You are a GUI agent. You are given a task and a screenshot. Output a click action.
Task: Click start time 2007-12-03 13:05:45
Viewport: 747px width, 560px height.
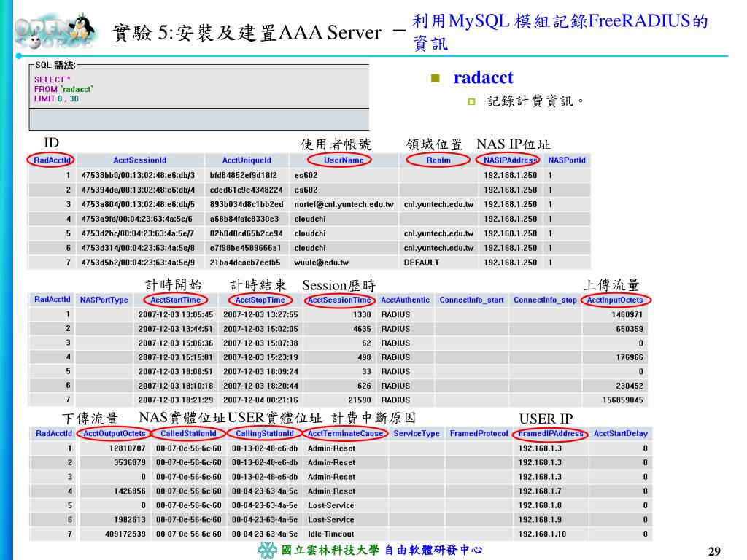[175, 315]
